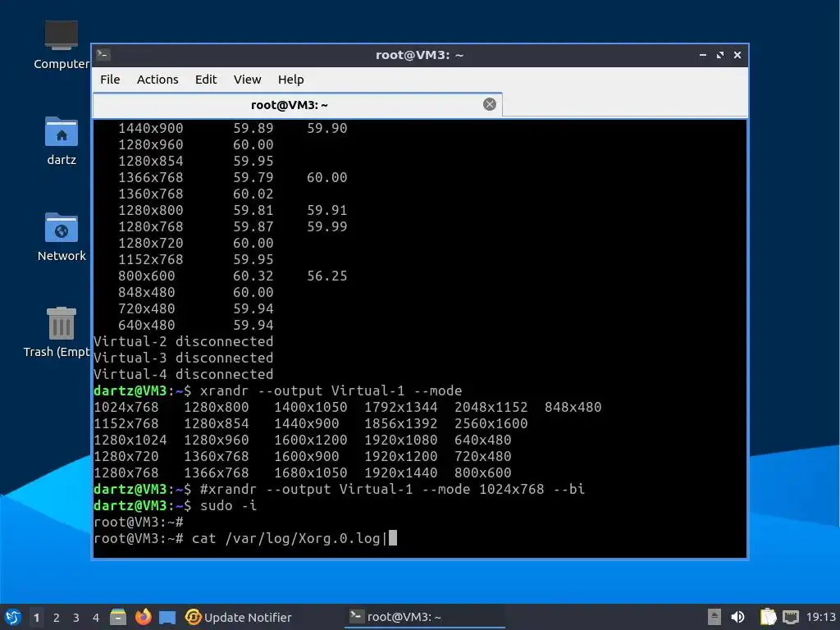
Task: Switch to workspace 4
Action: pos(96,617)
